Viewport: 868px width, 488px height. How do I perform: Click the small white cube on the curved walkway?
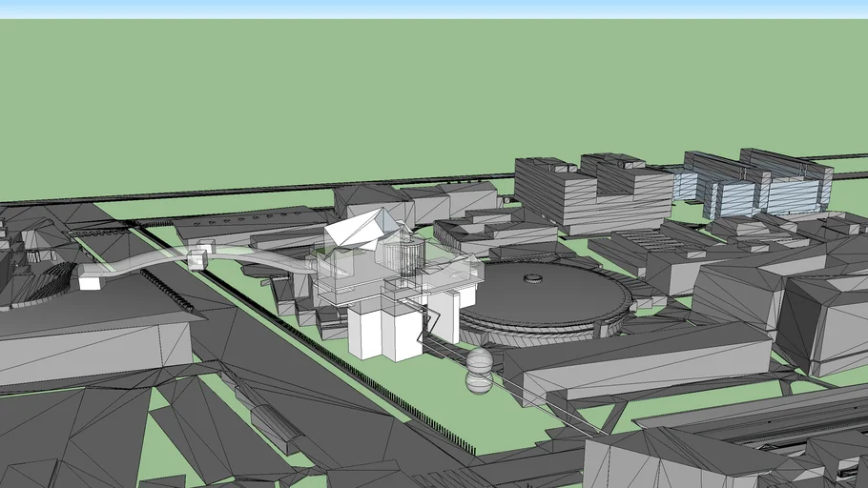click(x=198, y=259)
